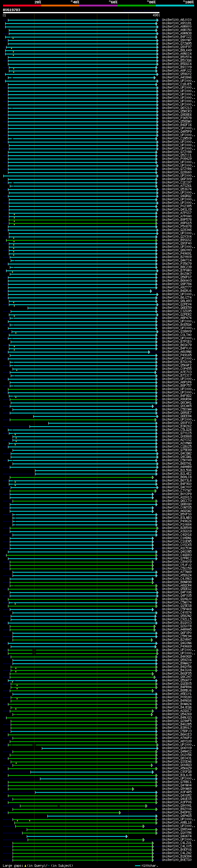Select the UniRef100_A9PJ22 label
197x868 pixels.
(177, 71)
